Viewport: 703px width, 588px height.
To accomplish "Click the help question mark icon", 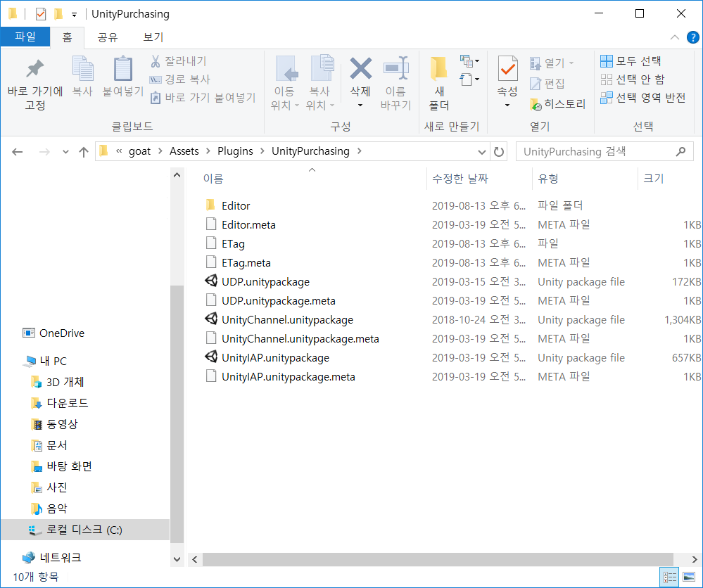I will pos(692,37).
